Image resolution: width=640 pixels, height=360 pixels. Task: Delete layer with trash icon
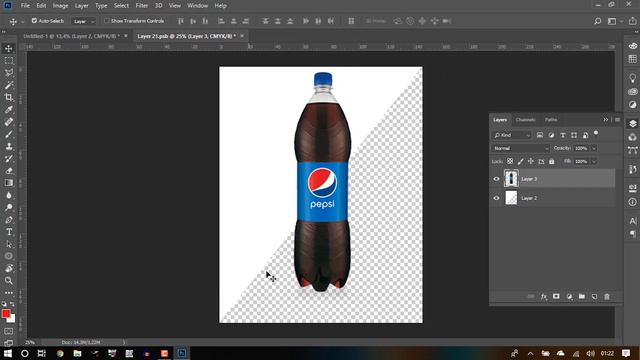pyautogui.click(x=607, y=297)
